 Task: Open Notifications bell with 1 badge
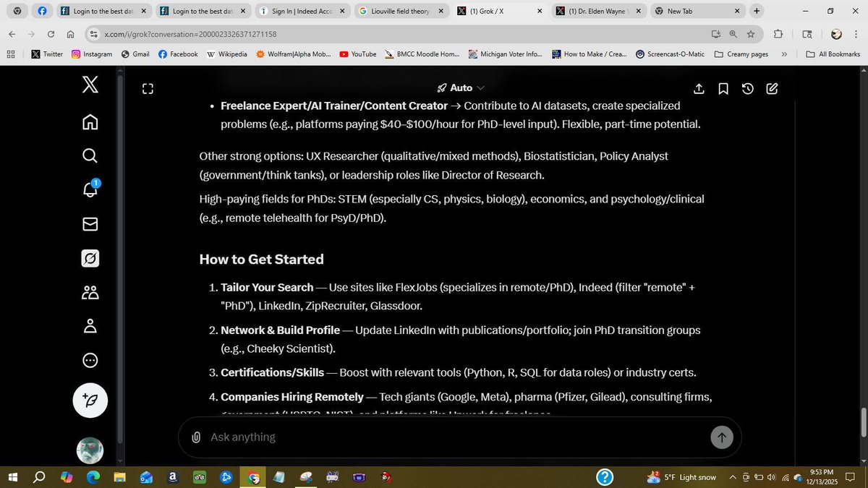coord(90,189)
